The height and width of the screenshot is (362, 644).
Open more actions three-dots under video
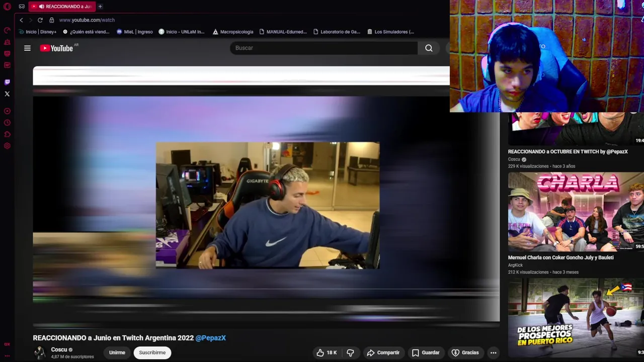[x=494, y=352]
